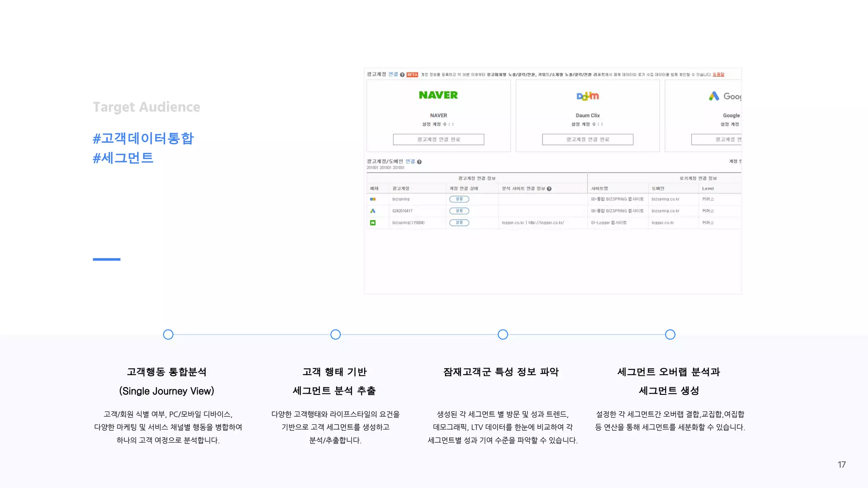Click the (Single Journey View) subtitle
Viewport: 868px width, 488px height.
click(x=167, y=391)
